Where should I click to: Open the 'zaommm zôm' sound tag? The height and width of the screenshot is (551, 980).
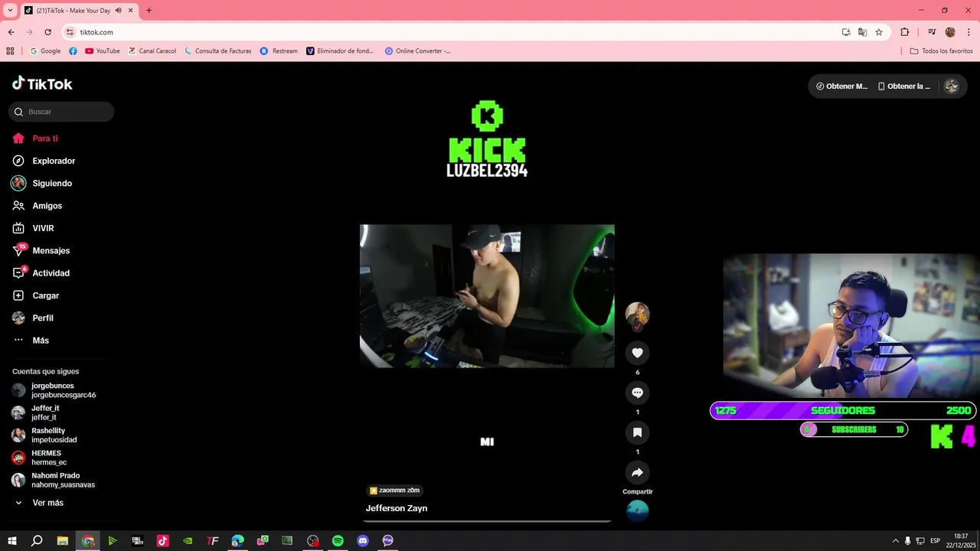[x=394, y=491]
